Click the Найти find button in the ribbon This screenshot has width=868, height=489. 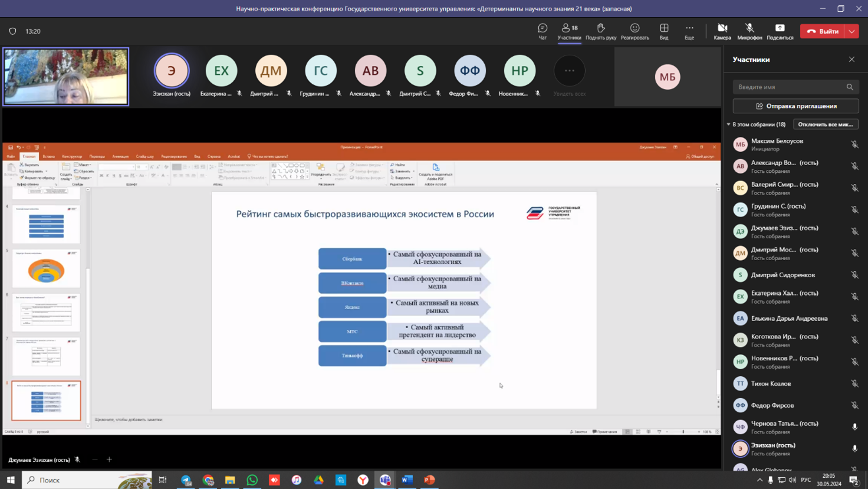(398, 165)
